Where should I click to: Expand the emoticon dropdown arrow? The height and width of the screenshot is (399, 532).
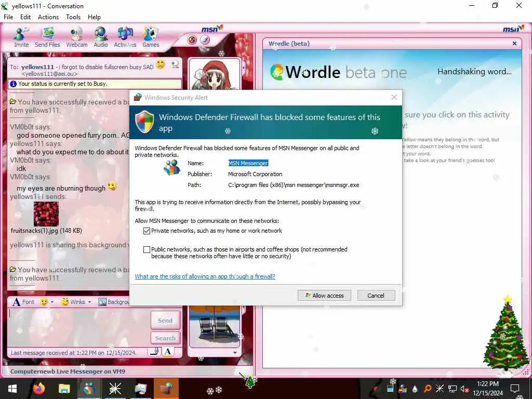52,302
